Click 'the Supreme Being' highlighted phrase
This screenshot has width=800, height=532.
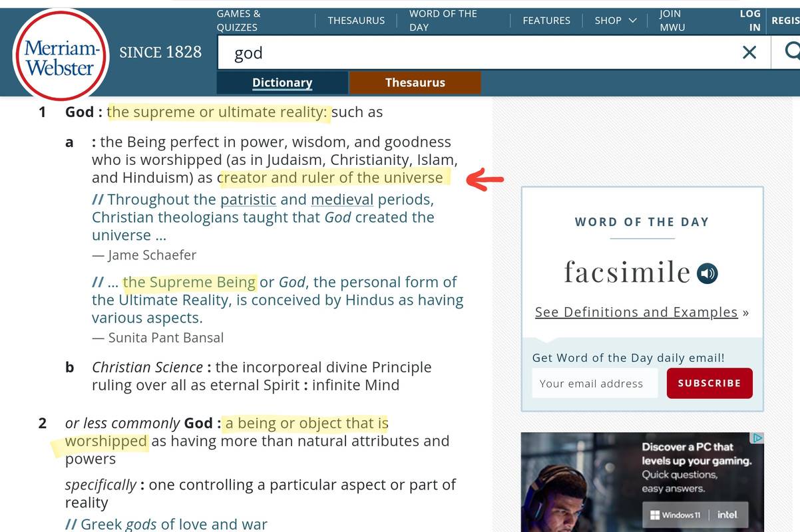[190, 282]
